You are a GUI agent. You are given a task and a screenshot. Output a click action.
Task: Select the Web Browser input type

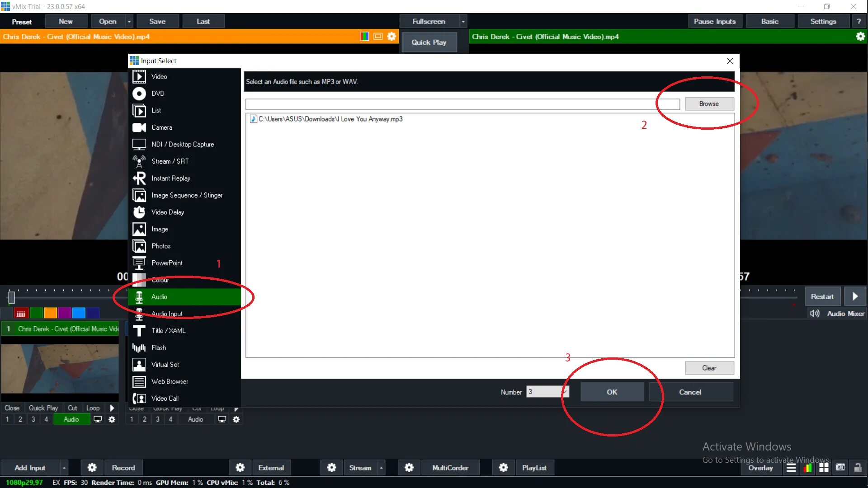[170, 381]
